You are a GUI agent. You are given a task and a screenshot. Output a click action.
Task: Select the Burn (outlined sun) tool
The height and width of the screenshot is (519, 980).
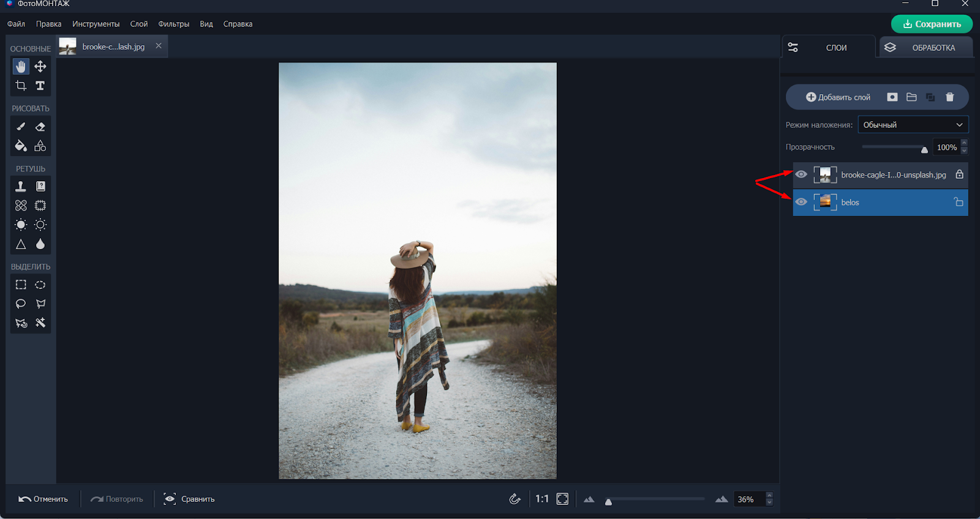tap(40, 225)
